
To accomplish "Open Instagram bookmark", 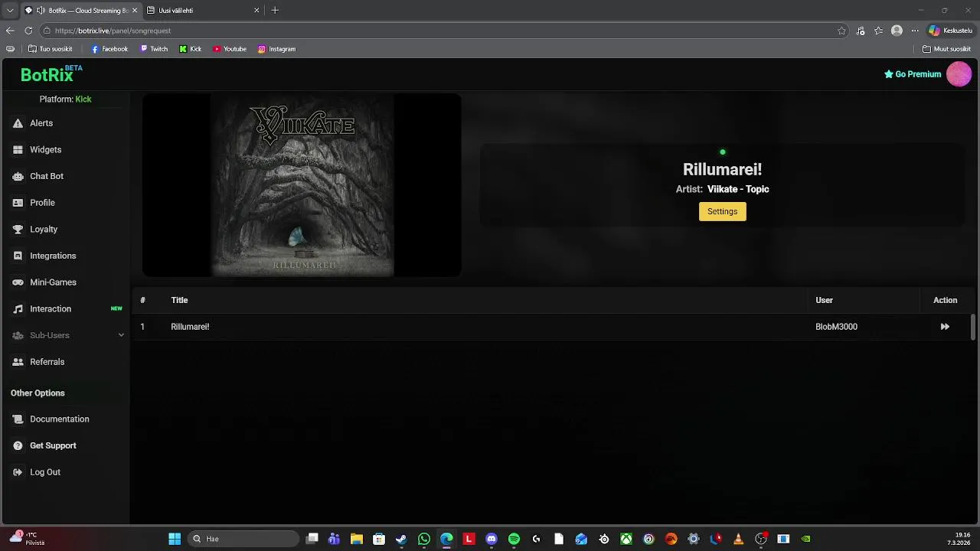I will tap(276, 49).
